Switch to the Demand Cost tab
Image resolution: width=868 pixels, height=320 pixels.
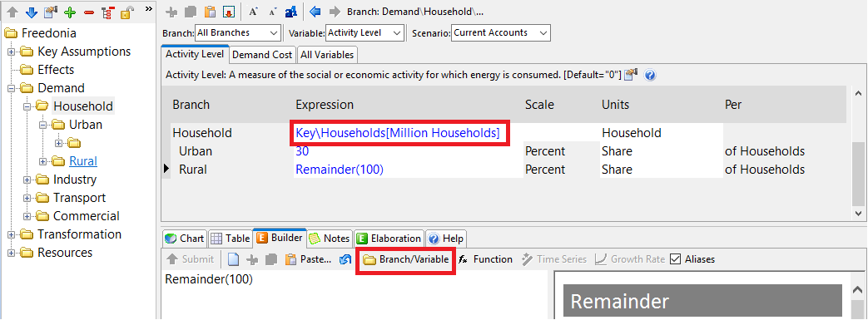click(x=262, y=55)
